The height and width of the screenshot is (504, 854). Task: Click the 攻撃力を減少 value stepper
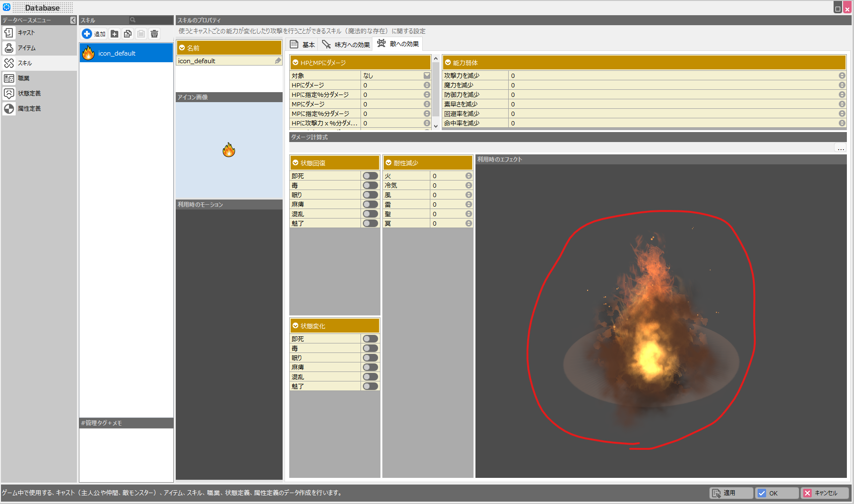pyautogui.click(x=842, y=76)
